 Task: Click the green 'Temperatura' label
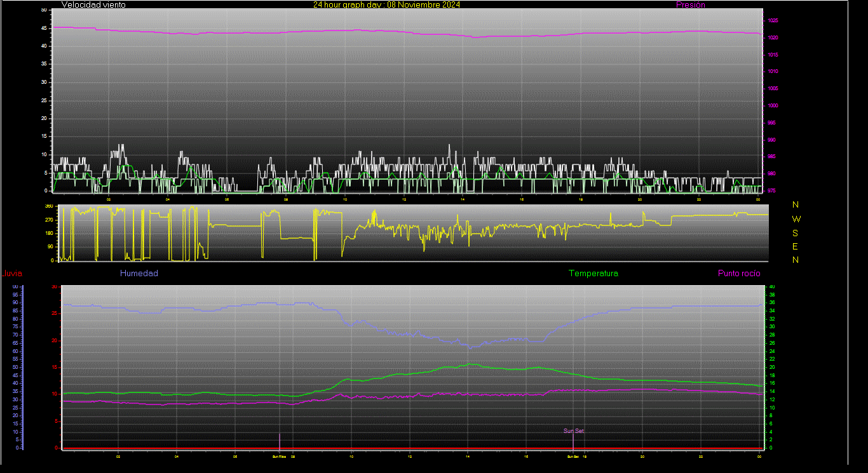593,274
